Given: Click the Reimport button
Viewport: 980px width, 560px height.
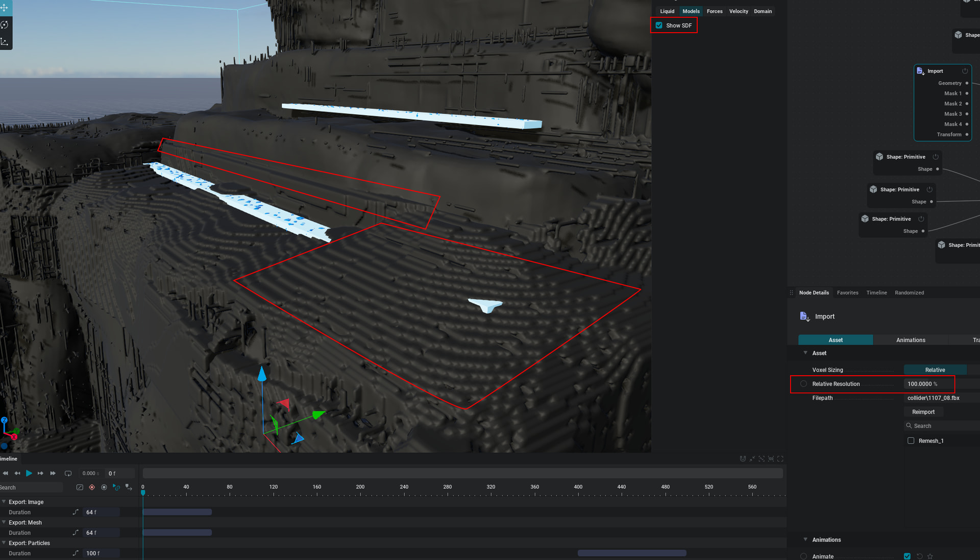Looking at the screenshot, I should 923,412.
